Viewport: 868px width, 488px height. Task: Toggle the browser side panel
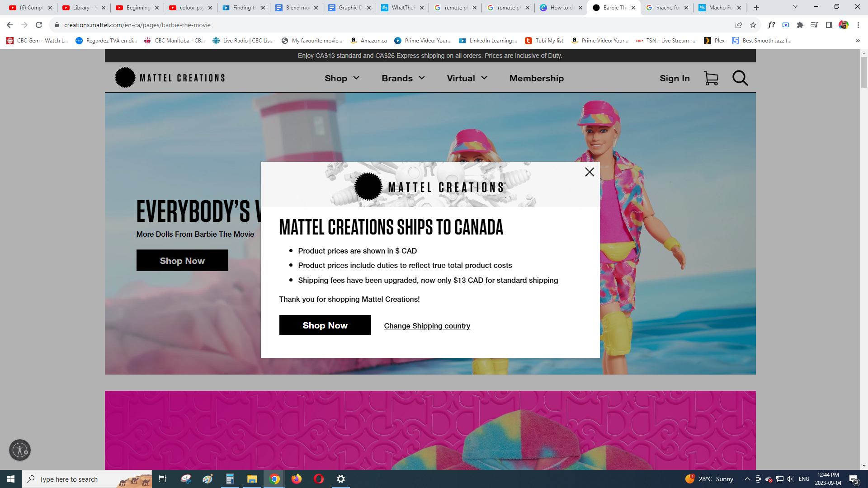(829, 25)
